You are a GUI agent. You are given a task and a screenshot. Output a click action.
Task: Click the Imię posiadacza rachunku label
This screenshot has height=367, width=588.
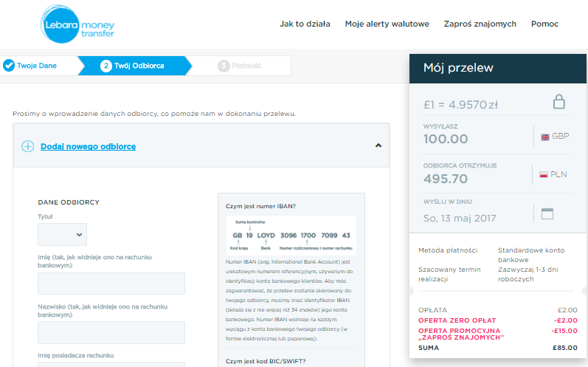pyautogui.click(x=76, y=355)
